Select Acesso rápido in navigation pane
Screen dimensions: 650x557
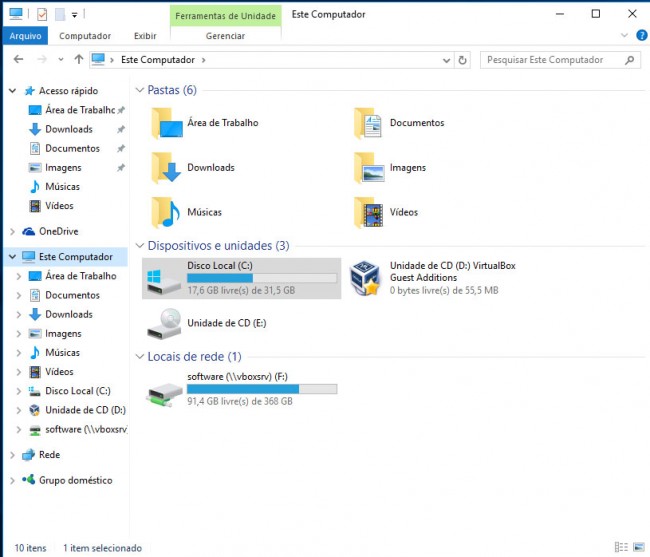click(68, 91)
